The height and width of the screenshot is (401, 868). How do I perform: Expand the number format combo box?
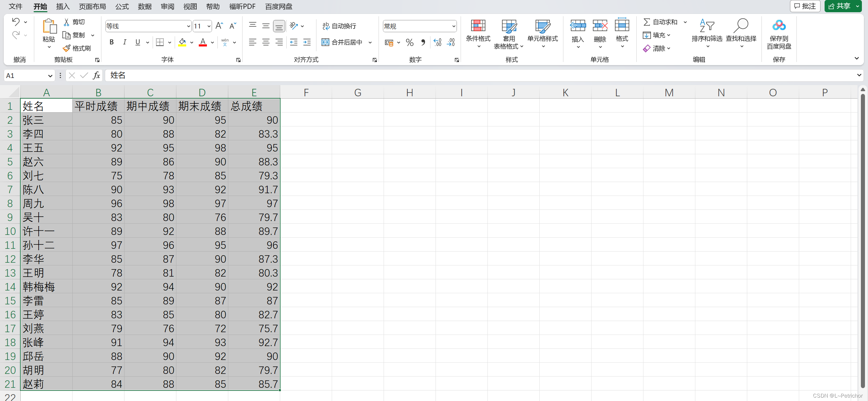(454, 26)
